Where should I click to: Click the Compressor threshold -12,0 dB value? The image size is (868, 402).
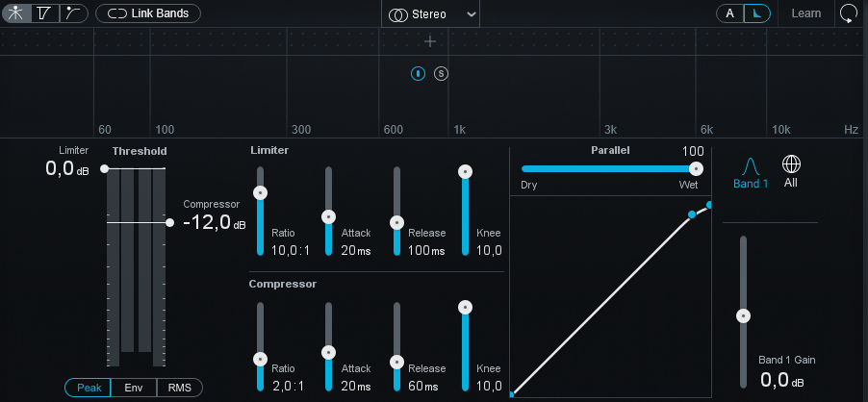208,222
